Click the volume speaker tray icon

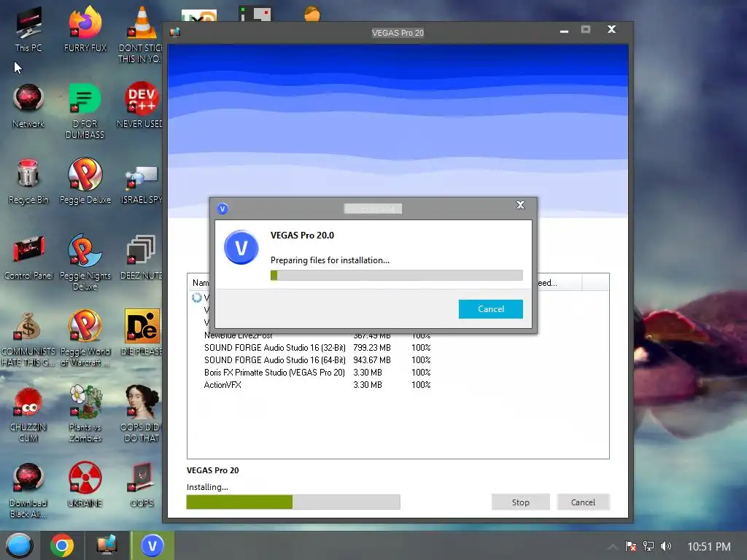(x=666, y=546)
